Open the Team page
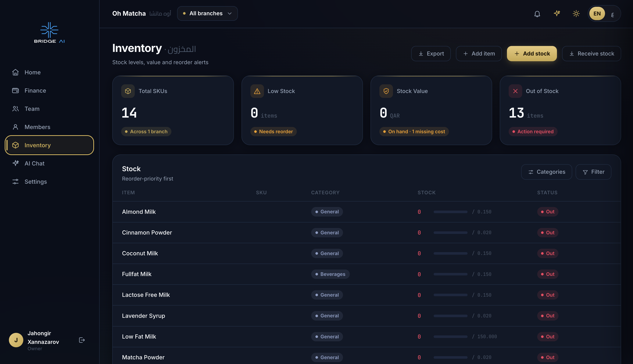This screenshot has width=633, height=364. (50, 109)
